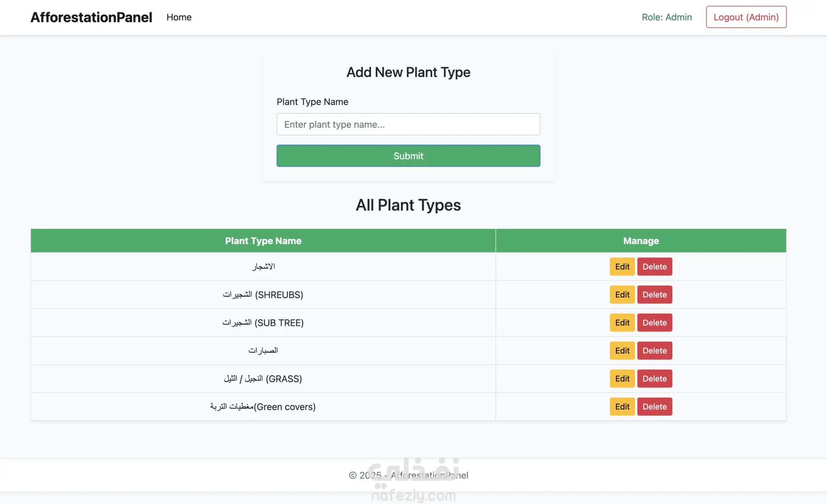This screenshot has width=827, height=504.
Task: Click the Manage column header
Action: [640, 241]
